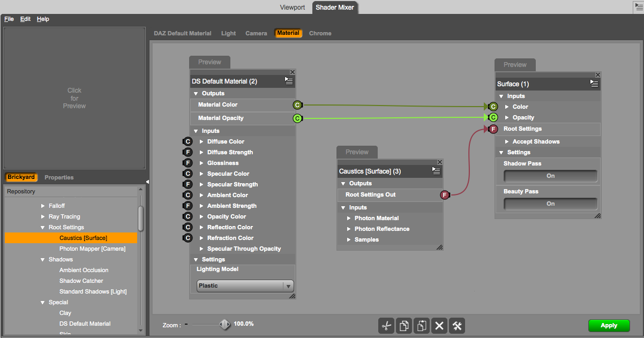Click the Opacity Color input connector
This screenshot has width=644, height=338.
click(188, 216)
